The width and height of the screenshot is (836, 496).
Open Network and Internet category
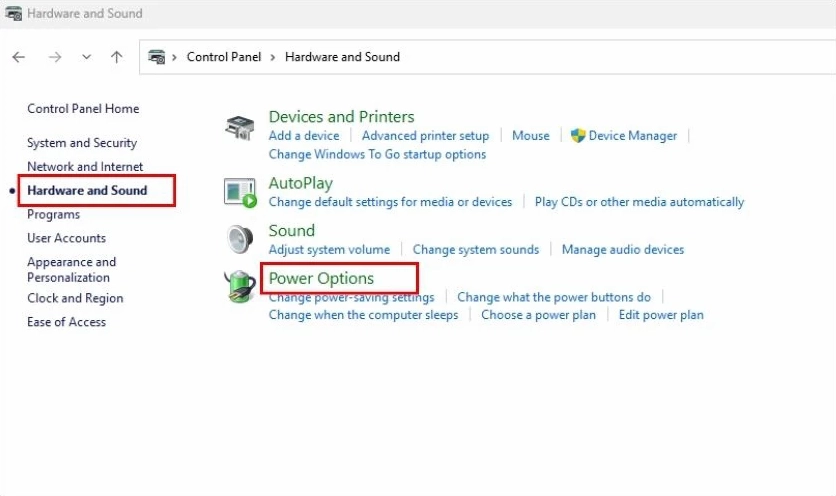(85, 167)
